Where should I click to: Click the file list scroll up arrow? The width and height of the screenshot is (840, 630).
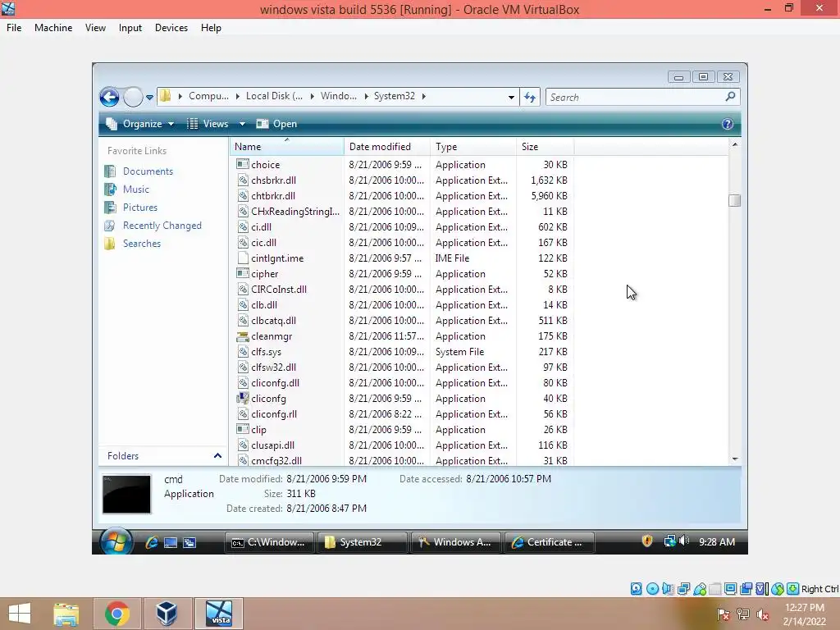[734, 144]
